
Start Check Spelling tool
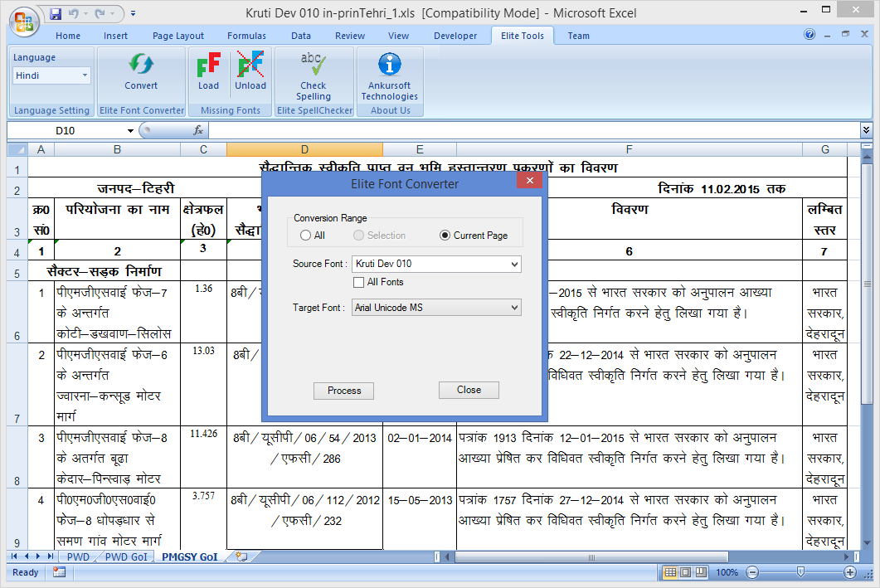[314, 76]
